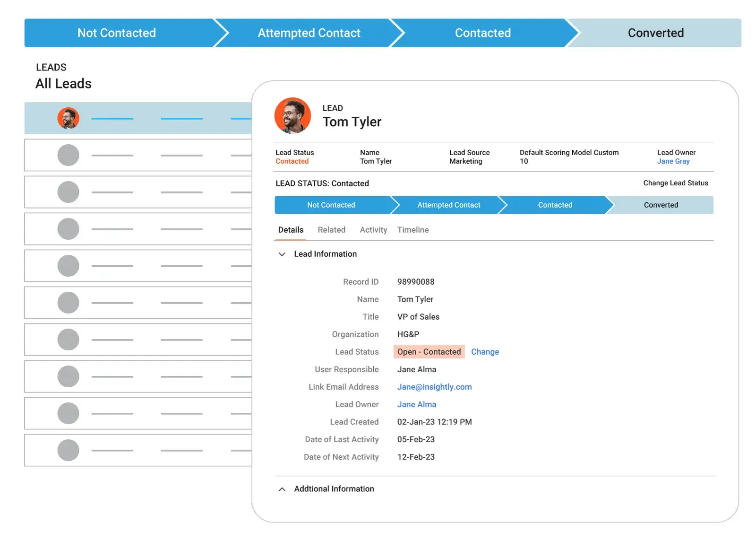Switch to the Related tab

click(x=331, y=230)
